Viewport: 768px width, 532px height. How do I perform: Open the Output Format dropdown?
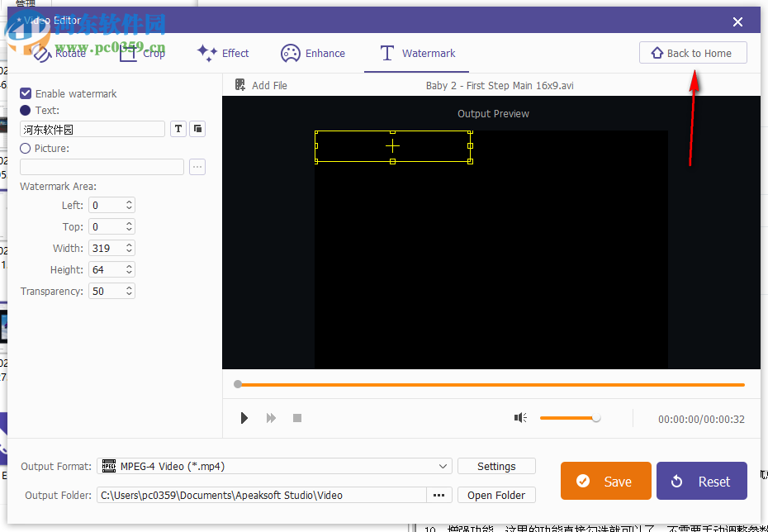[x=273, y=466]
